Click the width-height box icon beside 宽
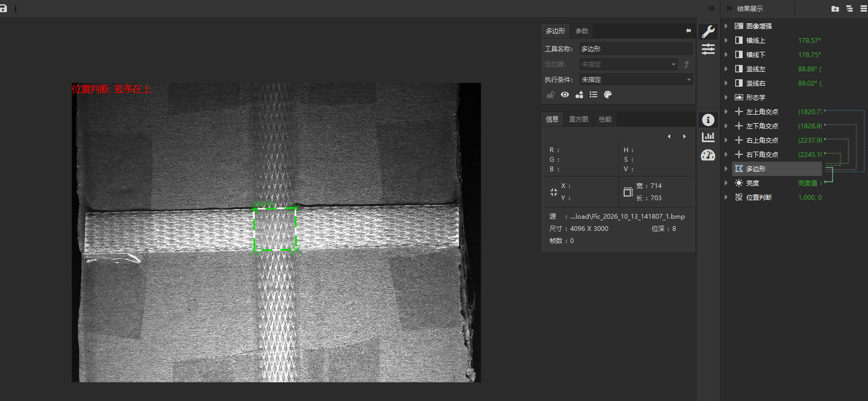The height and width of the screenshot is (401, 868). [x=628, y=192]
